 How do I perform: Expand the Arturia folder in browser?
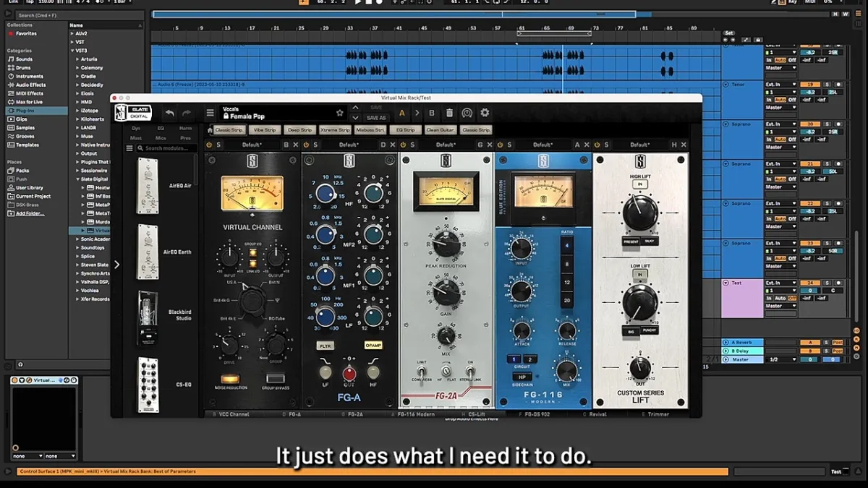(x=78, y=59)
